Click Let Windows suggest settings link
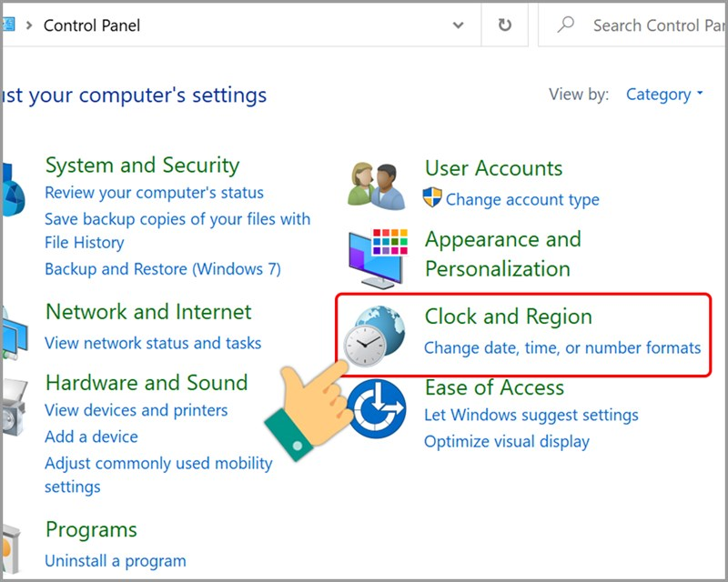Screen dimensions: 728x582 [531, 415]
